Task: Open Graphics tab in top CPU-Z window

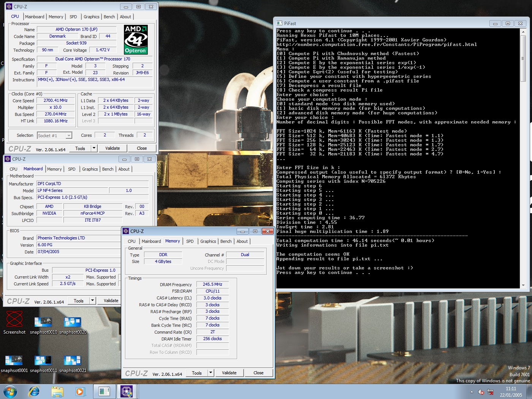Action: [92, 17]
